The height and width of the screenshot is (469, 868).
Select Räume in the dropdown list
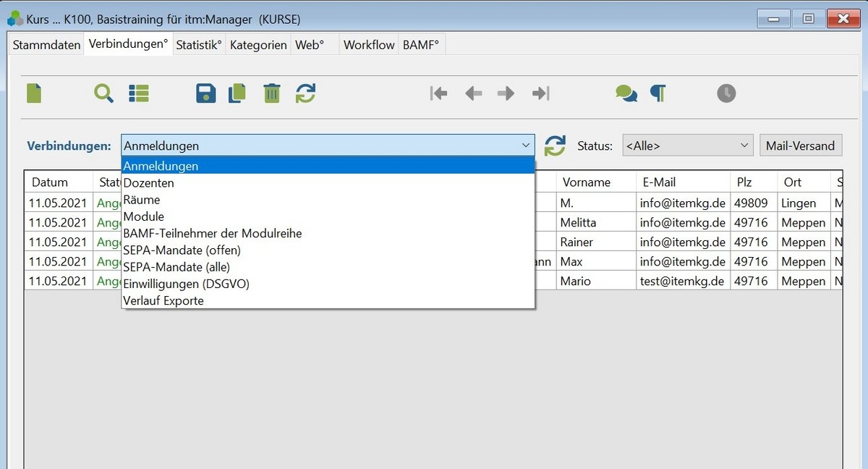328,200
